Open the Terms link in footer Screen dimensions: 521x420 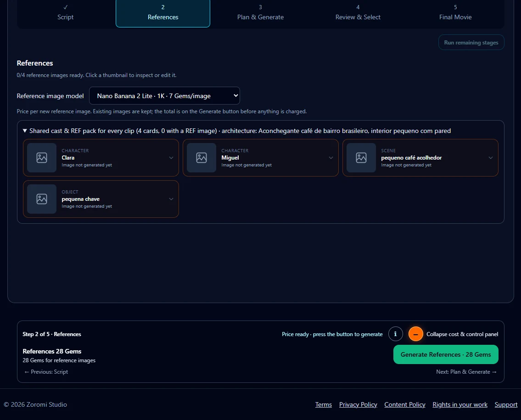pos(324,404)
